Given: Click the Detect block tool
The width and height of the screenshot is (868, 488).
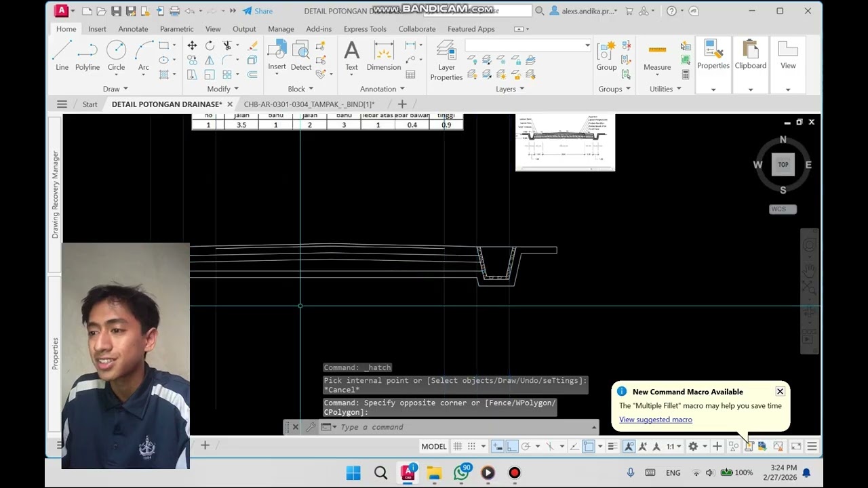Looking at the screenshot, I should click(301, 56).
